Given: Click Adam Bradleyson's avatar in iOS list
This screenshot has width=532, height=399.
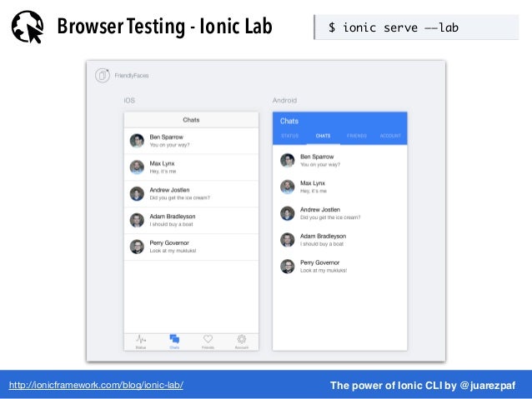Looking at the screenshot, I should 137,220.
